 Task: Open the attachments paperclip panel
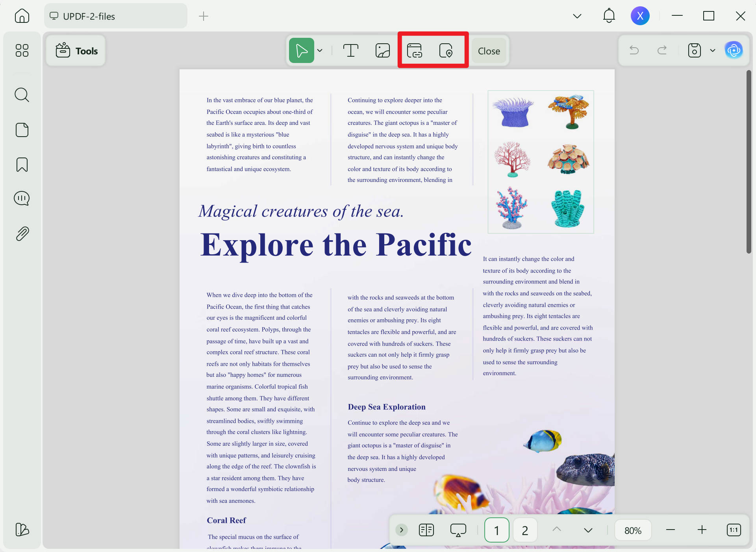coord(22,234)
